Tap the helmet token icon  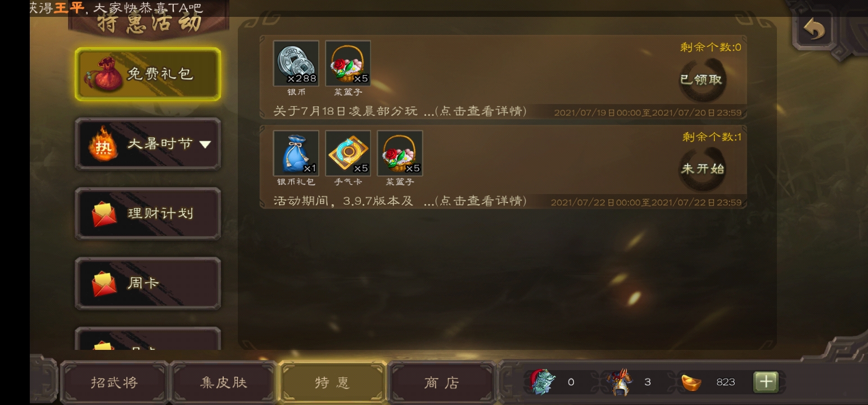click(x=620, y=382)
